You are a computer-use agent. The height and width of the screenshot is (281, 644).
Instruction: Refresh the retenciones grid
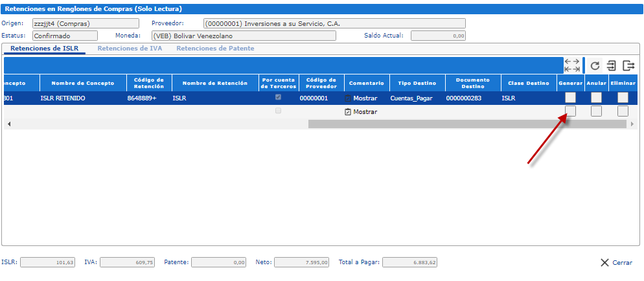(595, 65)
